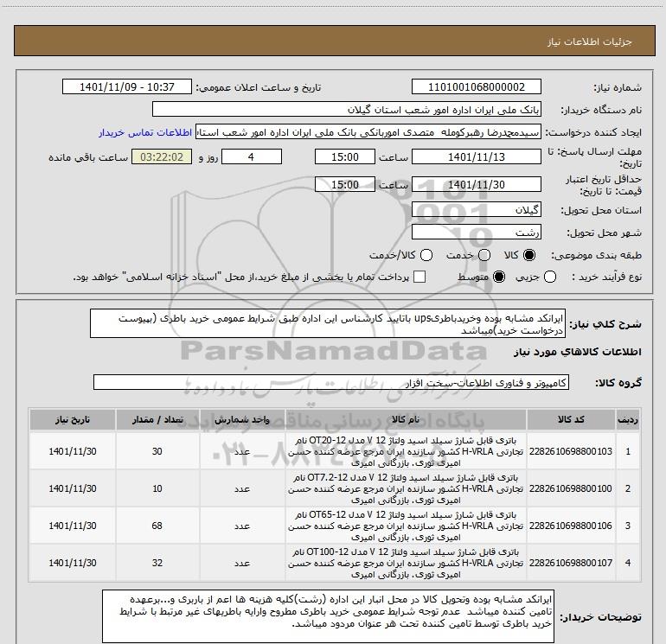Click the delivery province field گیلان
666x644 pixels.
coord(476,210)
